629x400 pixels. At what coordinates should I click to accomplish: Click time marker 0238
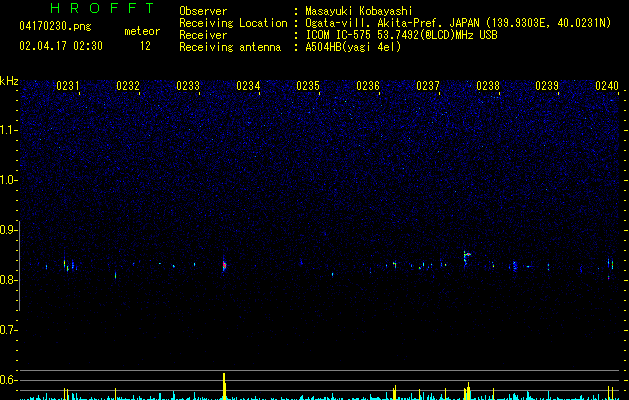coord(488,86)
